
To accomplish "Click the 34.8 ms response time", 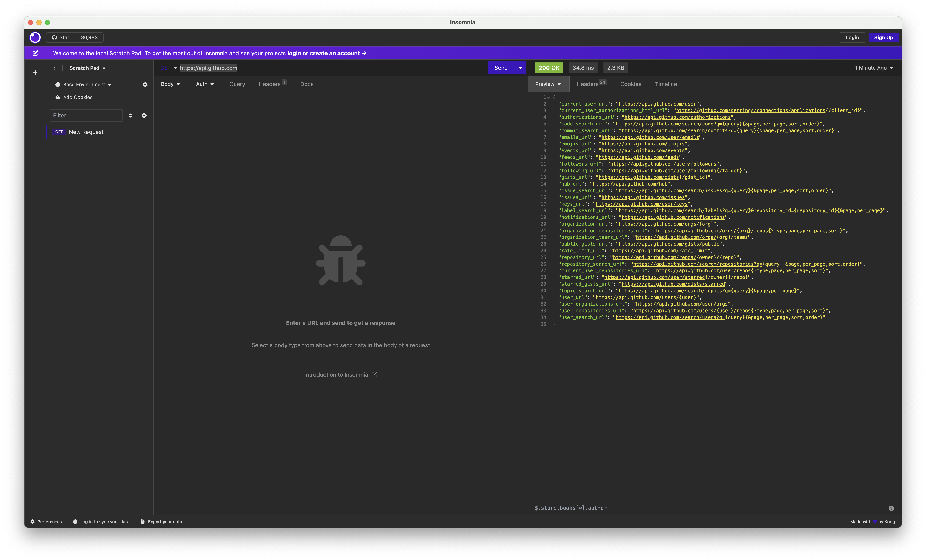I will click(583, 68).
